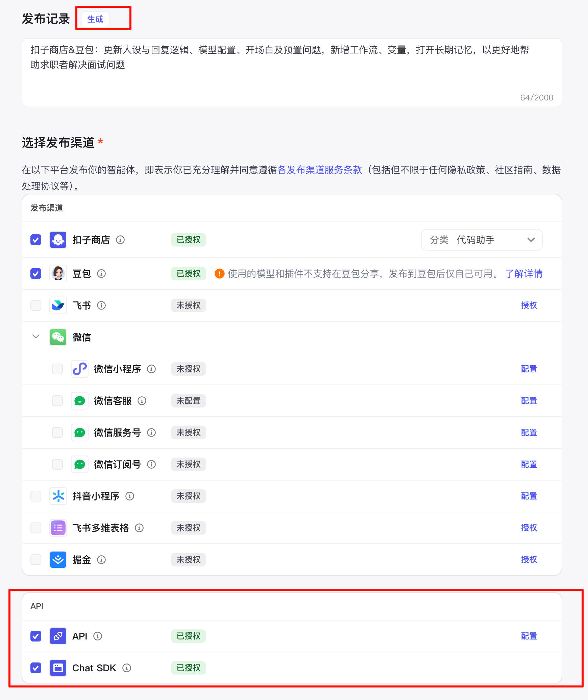Click the info icon beside 豆包
This screenshot has height=700, width=588.
click(101, 274)
